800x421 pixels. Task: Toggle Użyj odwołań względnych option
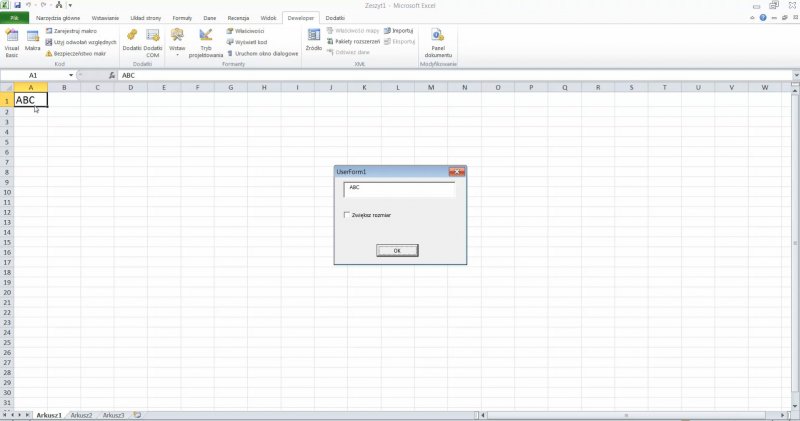tap(80, 42)
